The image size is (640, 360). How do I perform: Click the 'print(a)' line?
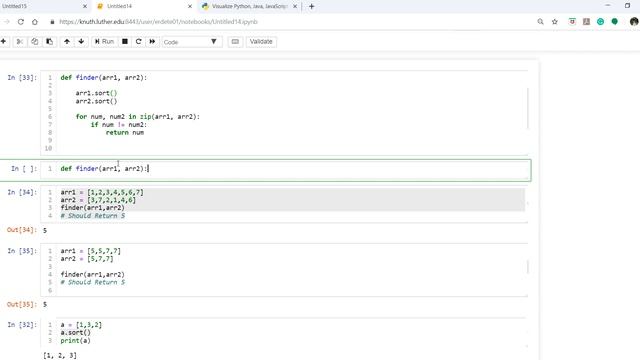coord(76,341)
